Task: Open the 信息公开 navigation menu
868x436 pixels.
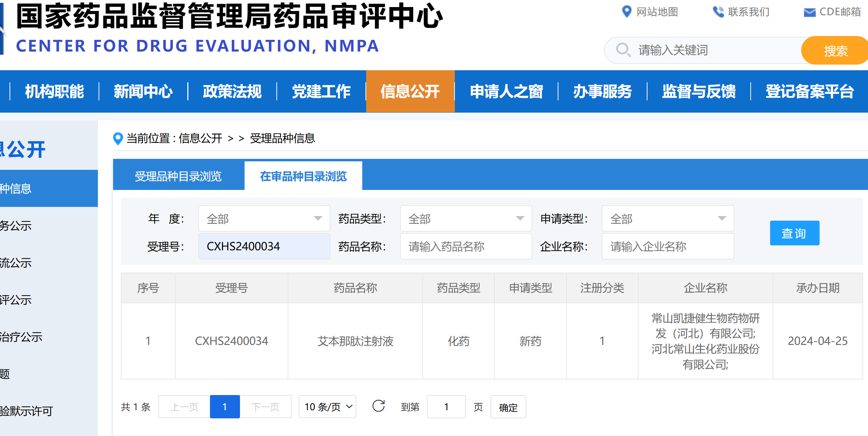Action: point(410,91)
